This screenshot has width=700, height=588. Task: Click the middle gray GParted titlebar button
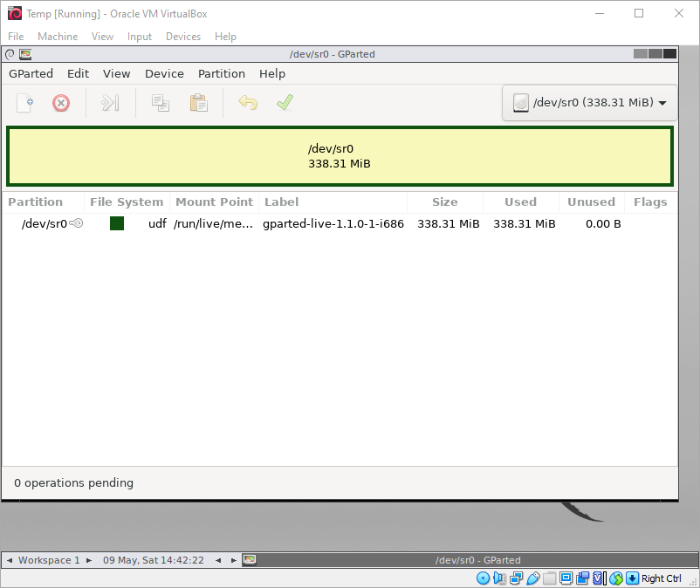tap(655, 54)
